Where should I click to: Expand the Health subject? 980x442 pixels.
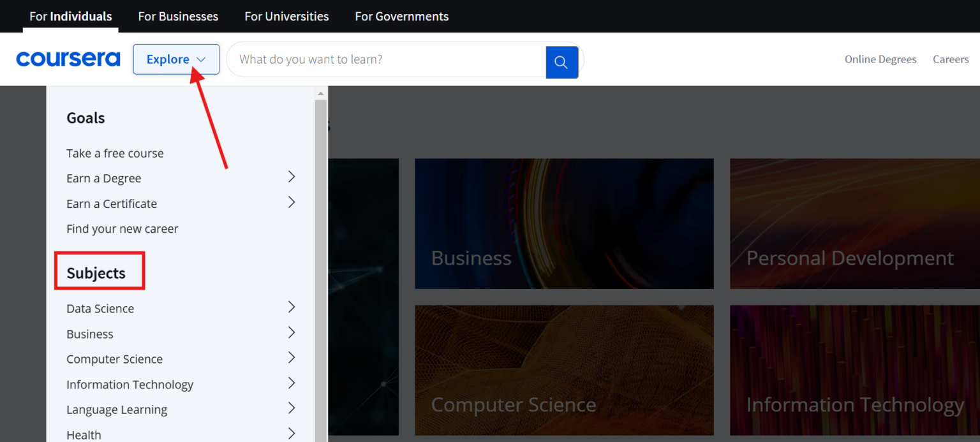click(292, 432)
